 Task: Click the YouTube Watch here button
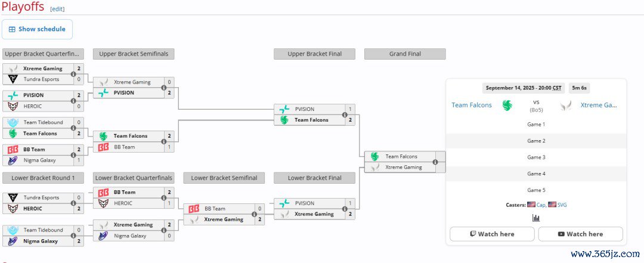[580, 234]
